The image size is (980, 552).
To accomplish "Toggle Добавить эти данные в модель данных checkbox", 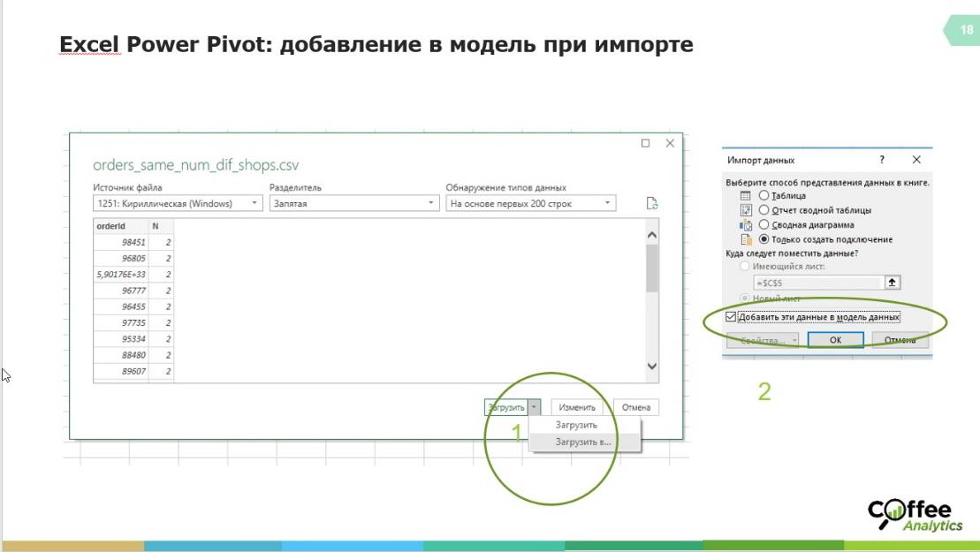I will pyautogui.click(x=730, y=317).
